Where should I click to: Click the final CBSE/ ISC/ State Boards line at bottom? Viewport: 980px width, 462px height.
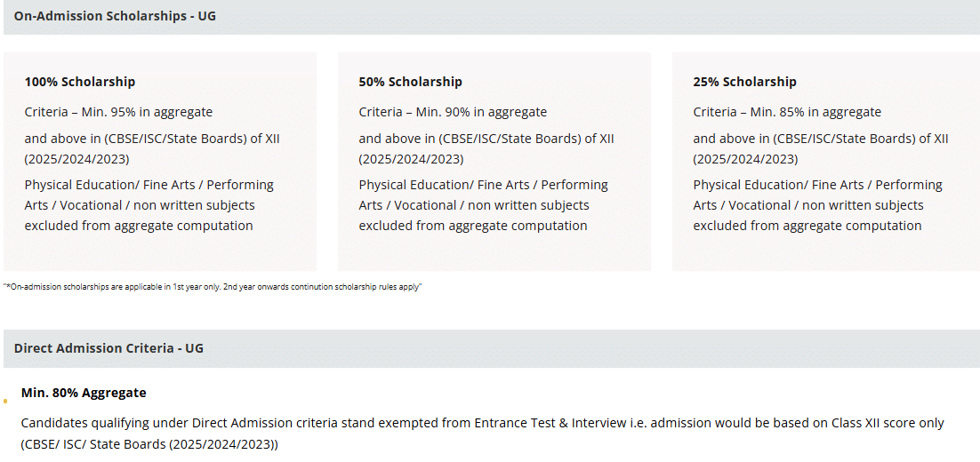(x=149, y=444)
